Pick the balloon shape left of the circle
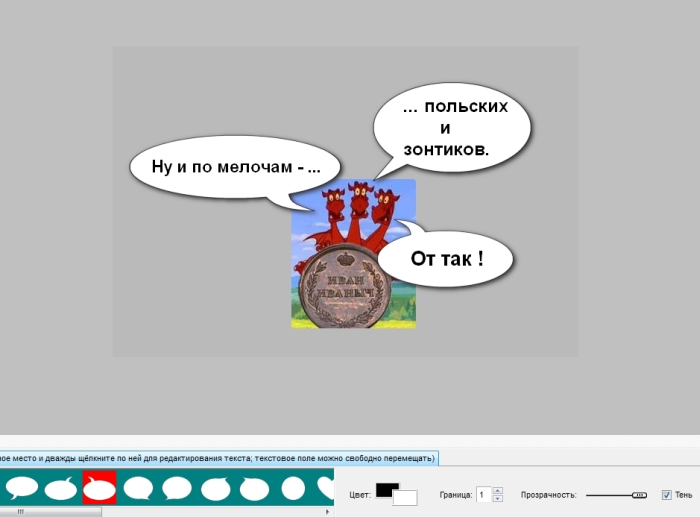Image resolution: width=700 pixels, height=517 pixels. click(254, 488)
